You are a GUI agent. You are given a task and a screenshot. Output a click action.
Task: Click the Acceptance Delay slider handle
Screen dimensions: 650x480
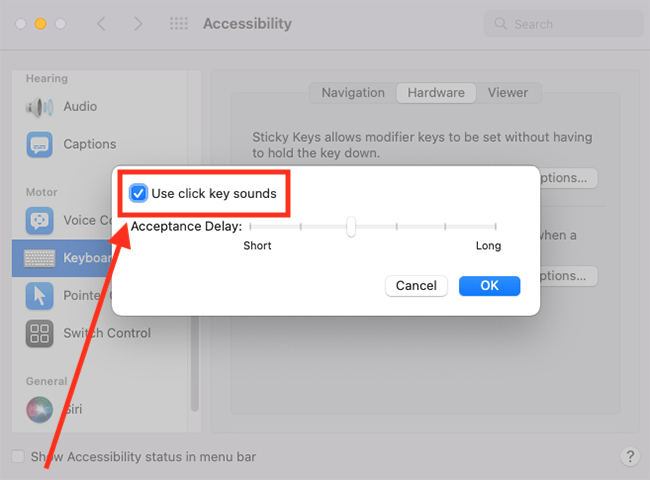coord(351,226)
